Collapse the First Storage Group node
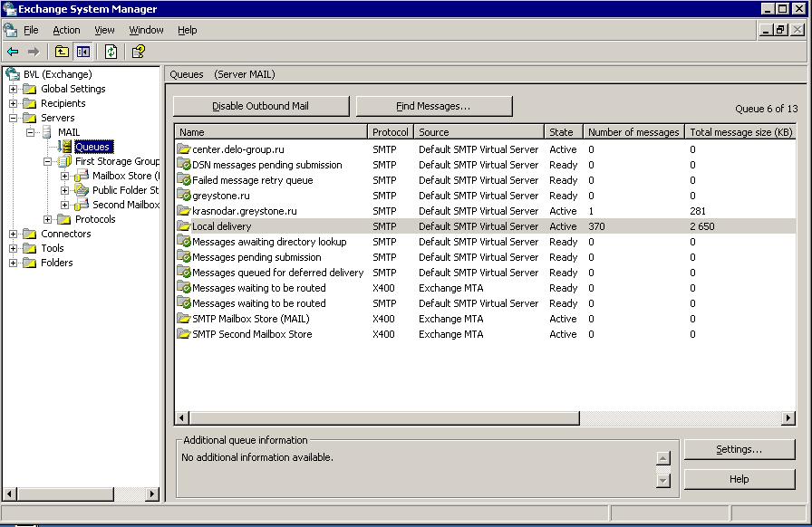The height and width of the screenshot is (527, 812). coord(48,161)
